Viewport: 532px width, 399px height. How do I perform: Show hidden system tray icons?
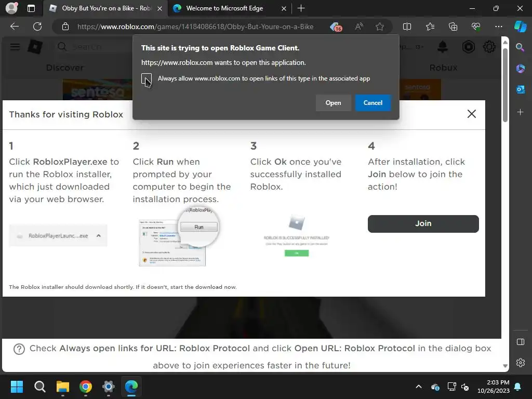(x=419, y=387)
